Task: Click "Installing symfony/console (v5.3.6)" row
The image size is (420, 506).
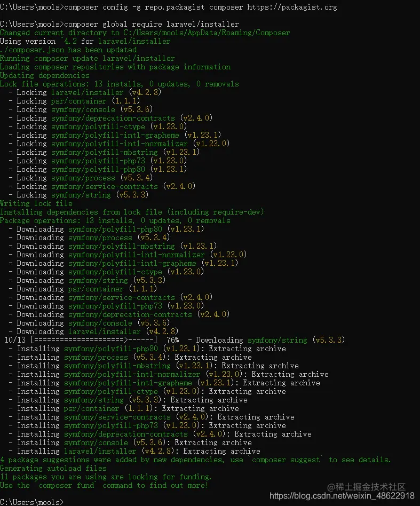Action: (x=130, y=442)
